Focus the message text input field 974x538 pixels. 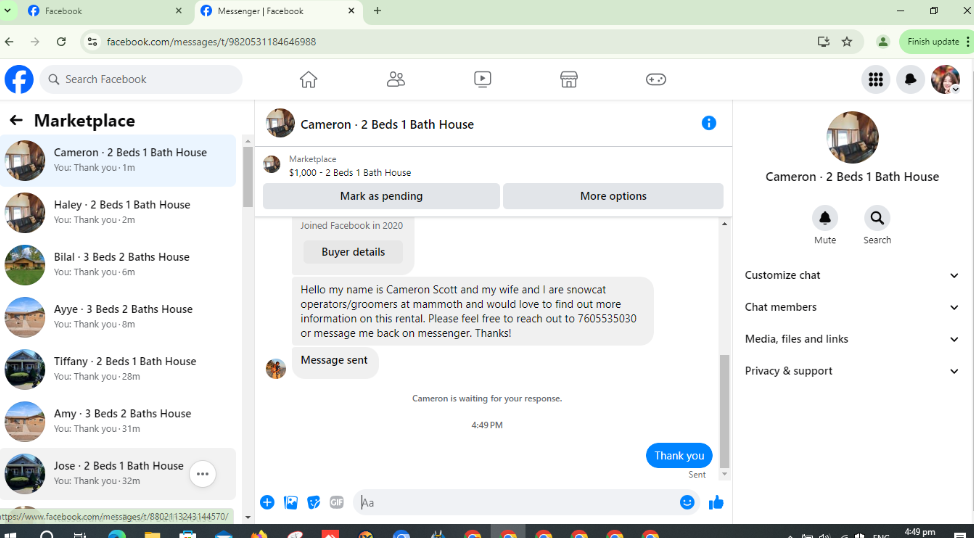point(517,503)
